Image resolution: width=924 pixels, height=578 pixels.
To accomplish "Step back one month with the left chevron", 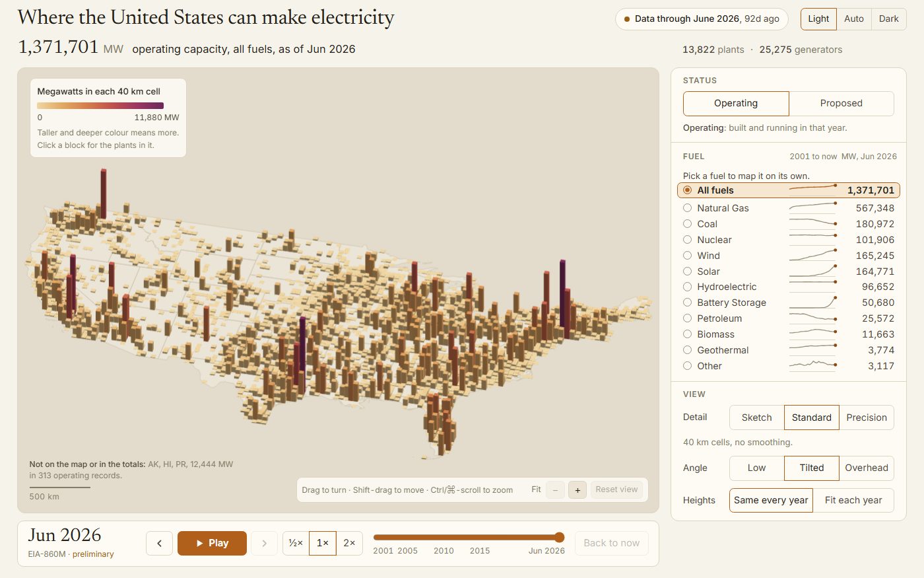I will click(159, 543).
